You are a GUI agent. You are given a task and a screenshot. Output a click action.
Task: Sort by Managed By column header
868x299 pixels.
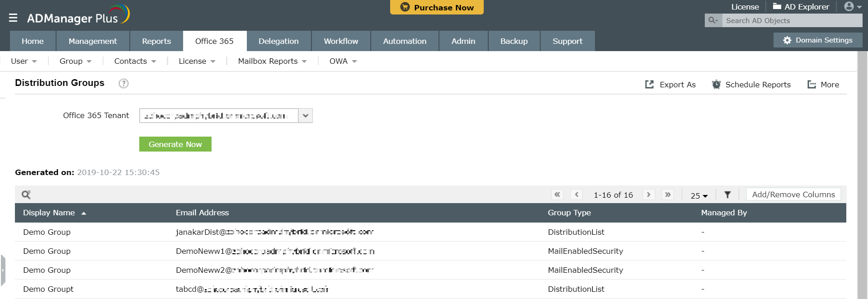pyautogui.click(x=724, y=213)
